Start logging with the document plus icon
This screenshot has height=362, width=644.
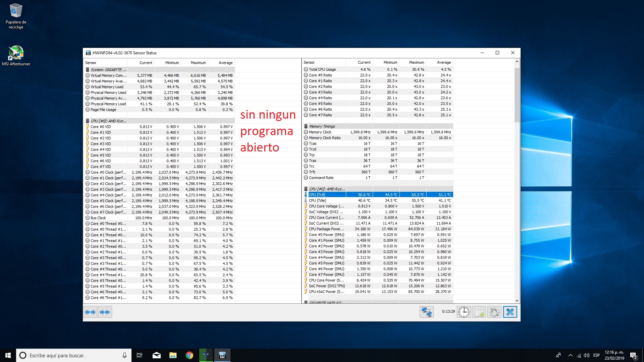pyautogui.click(x=479, y=312)
